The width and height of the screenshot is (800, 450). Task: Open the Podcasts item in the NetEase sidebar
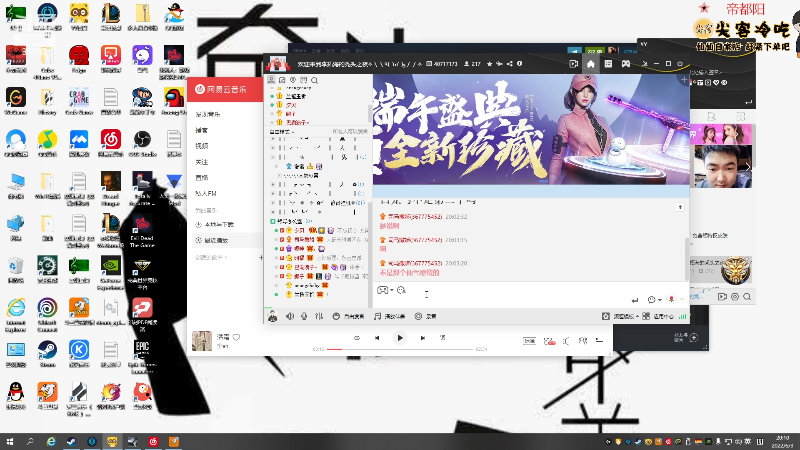pos(201,130)
